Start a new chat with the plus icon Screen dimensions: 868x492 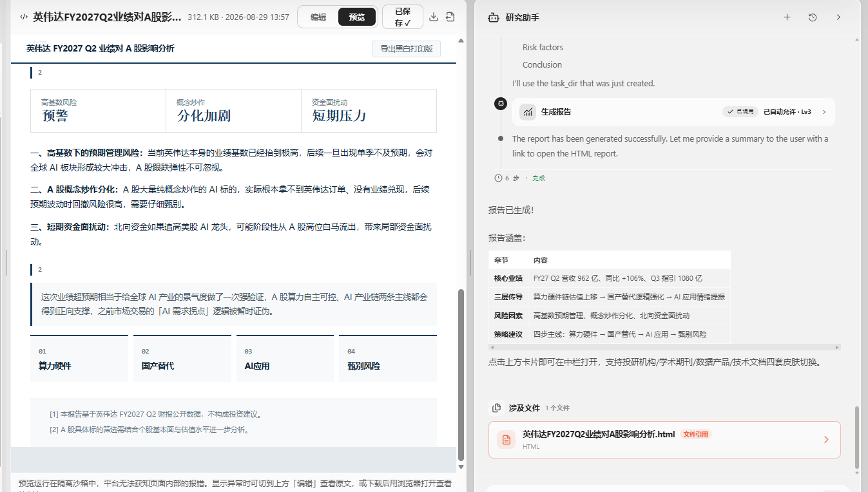[x=787, y=17]
